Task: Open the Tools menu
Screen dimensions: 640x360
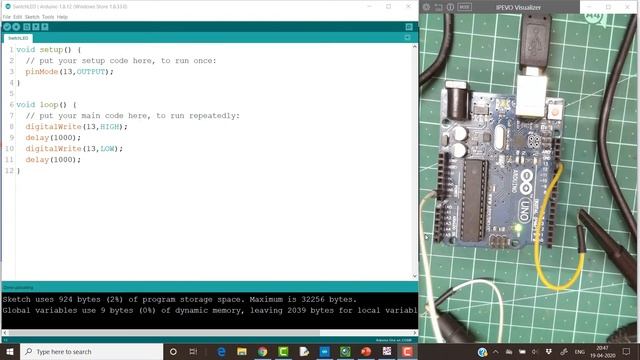Action: [48, 17]
